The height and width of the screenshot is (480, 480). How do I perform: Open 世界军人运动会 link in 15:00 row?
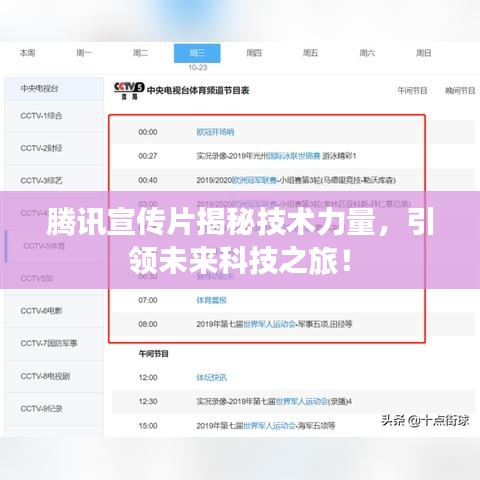point(269,426)
